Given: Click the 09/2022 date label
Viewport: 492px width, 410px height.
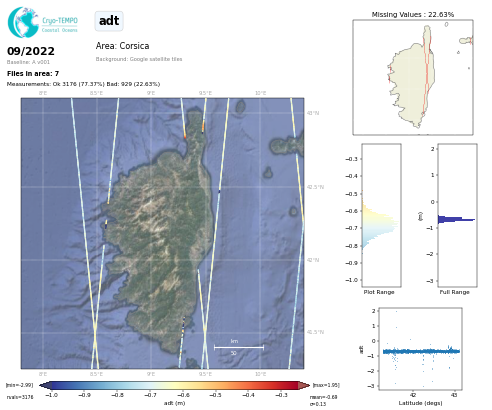Looking at the screenshot, I should coord(31,51).
